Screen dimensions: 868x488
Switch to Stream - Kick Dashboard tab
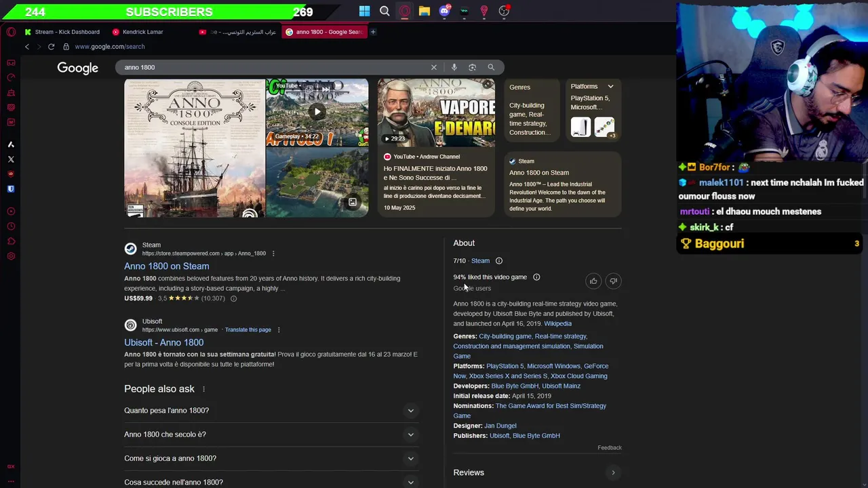[x=62, y=32]
